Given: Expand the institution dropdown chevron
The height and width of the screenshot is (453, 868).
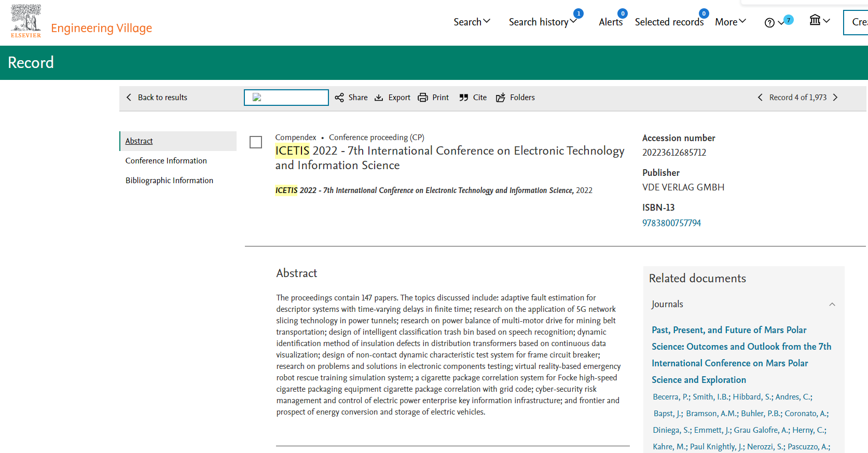Looking at the screenshot, I should 827,21.
